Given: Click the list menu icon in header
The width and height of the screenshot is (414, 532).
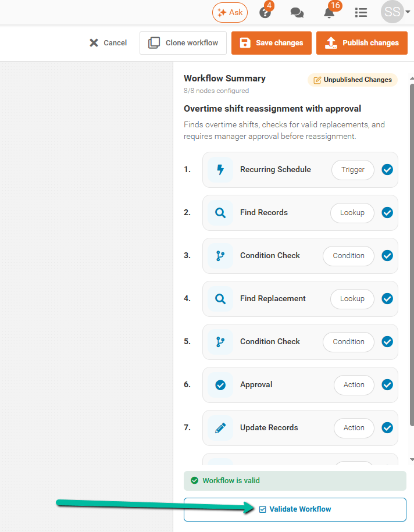Looking at the screenshot, I should point(361,13).
